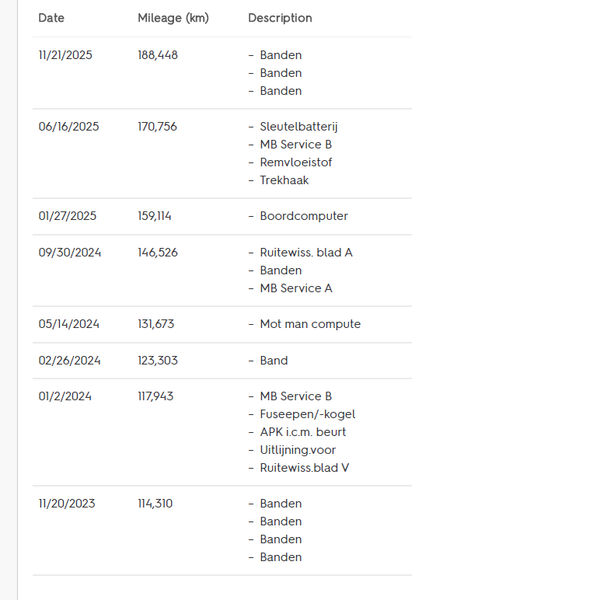Viewport: 607px width, 600px height.
Task: Select the Boordcomputer description
Action: coord(304,216)
